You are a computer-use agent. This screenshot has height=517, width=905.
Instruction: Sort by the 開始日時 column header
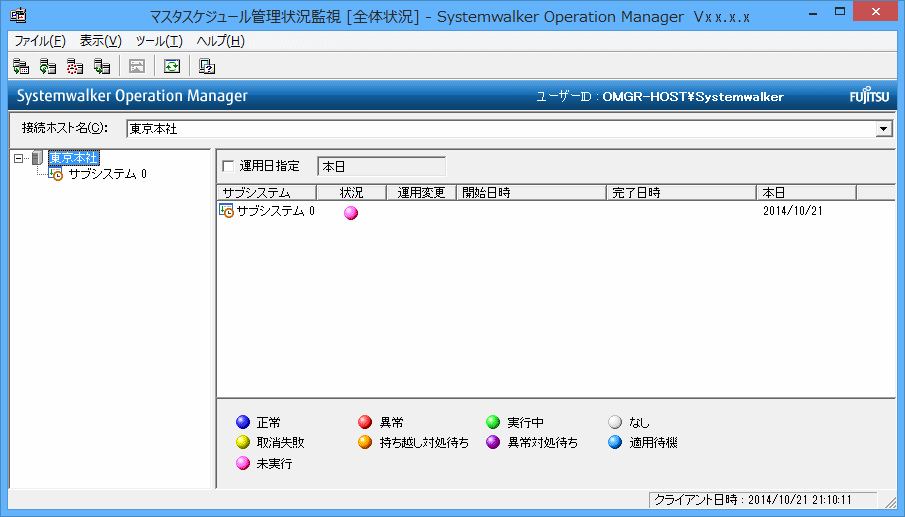coord(531,193)
